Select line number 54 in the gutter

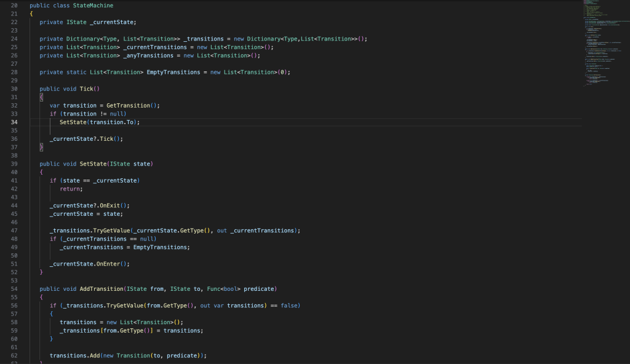(x=14, y=288)
